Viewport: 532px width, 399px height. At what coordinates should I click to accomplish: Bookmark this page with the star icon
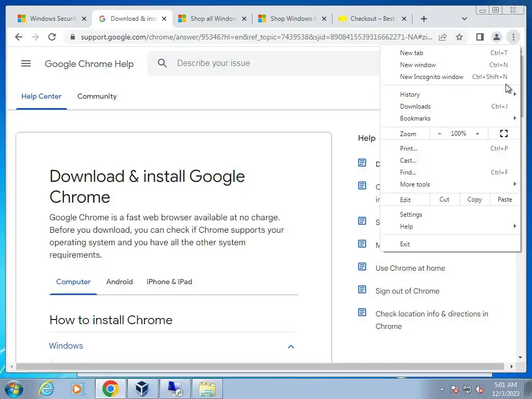pos(459,37)
